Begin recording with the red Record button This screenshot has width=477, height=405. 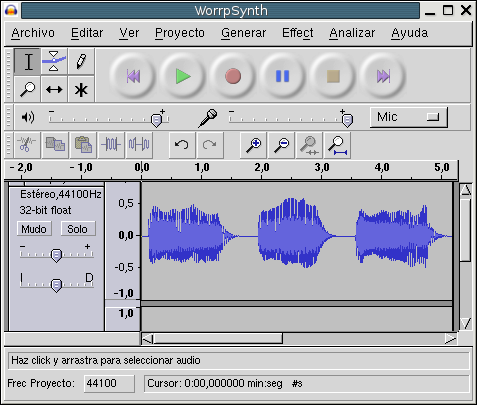pyautogui.click(x=233, y=76)
